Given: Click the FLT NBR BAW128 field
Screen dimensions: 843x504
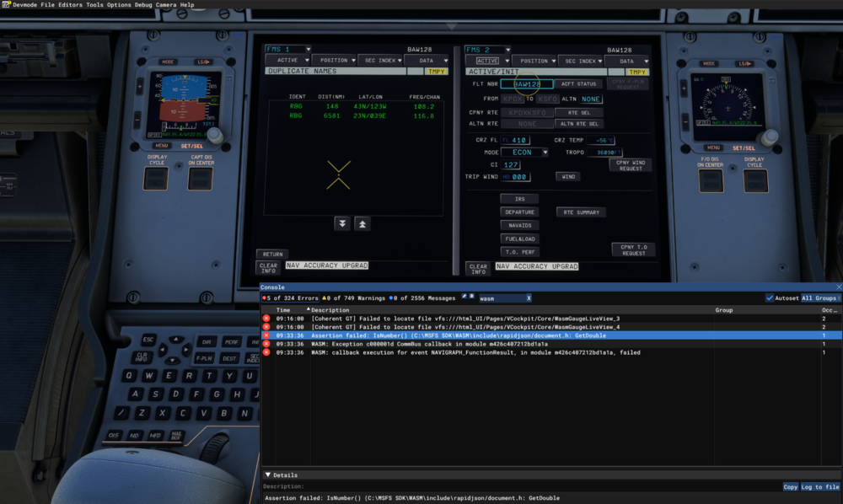Looking at the screenshot, I should pos(527,84).
